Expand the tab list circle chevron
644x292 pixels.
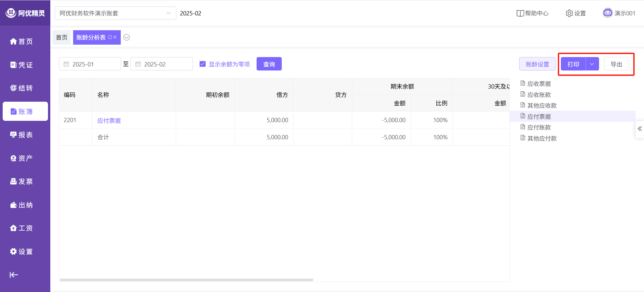(x=126, y=37)
